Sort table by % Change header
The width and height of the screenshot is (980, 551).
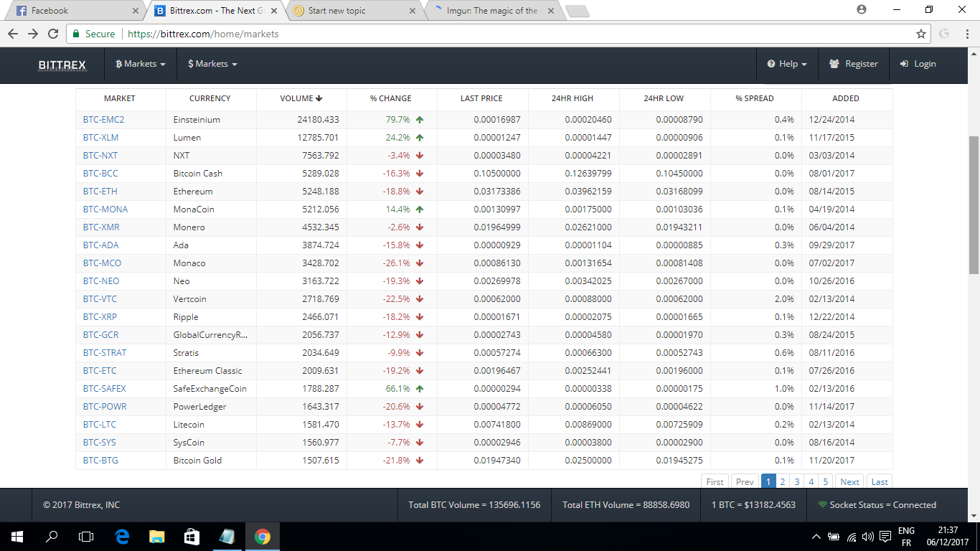click(x=391, y=98)
